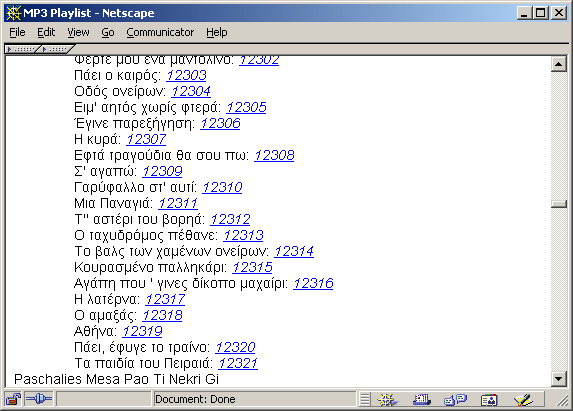Open the Go menu
573x411 pixels.
(108, 33)
